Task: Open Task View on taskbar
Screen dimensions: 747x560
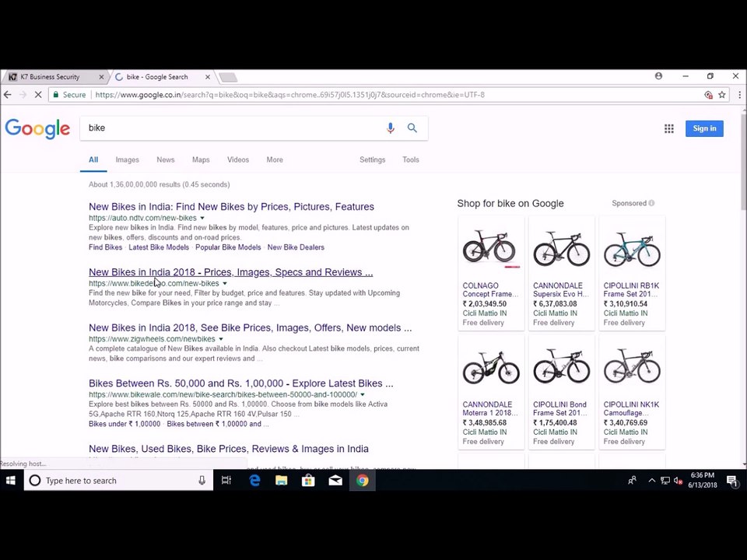Action: pyautogui.click(x=226, y=481)
